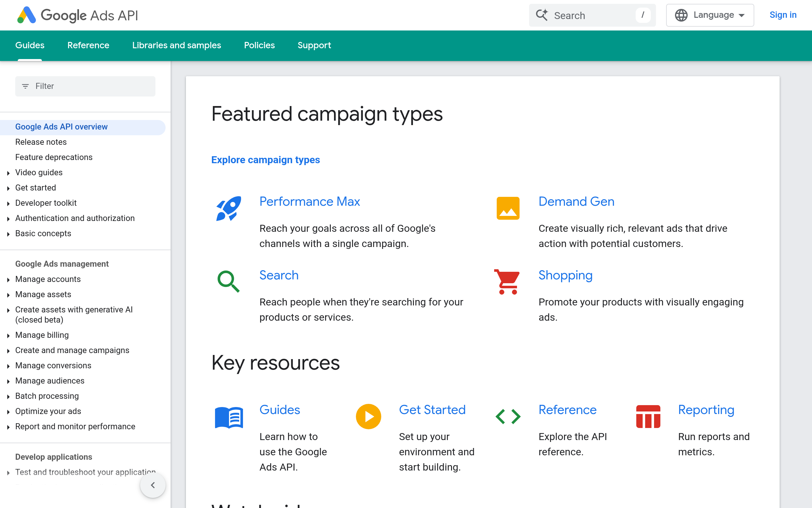812x508 pixels.
Task: Open the Reporting resource link
Action: pos(706,410)
